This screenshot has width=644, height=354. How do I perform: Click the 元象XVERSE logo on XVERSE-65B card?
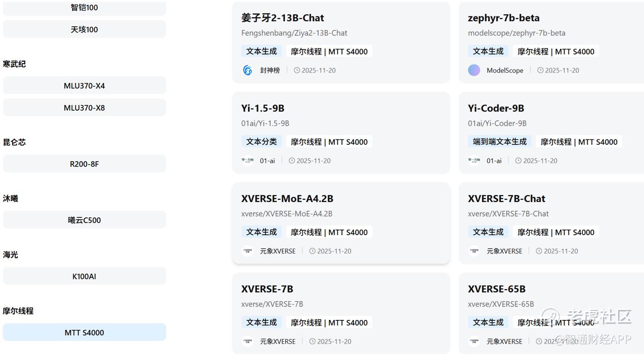pos(474,341)
